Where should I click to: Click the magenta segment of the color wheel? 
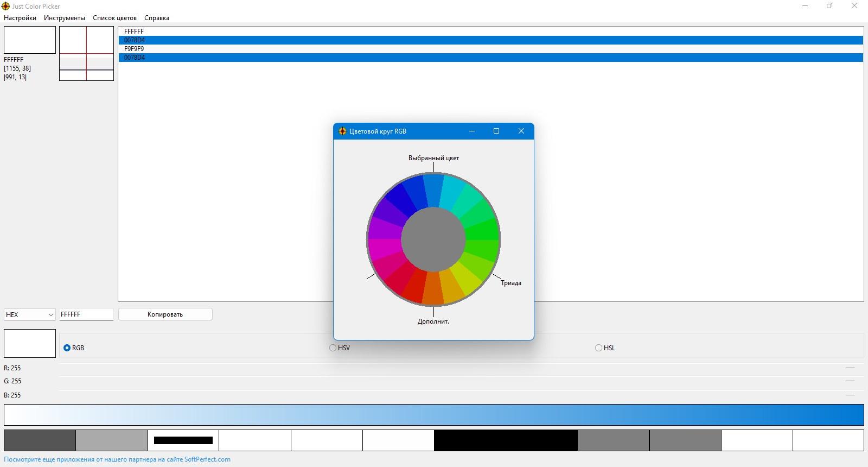[x=385, y=248]
